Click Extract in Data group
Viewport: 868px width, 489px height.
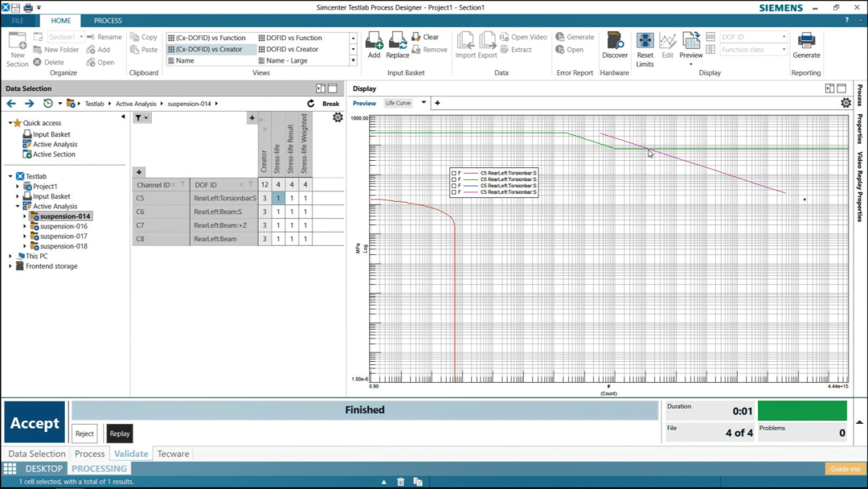tap(516, 50)
